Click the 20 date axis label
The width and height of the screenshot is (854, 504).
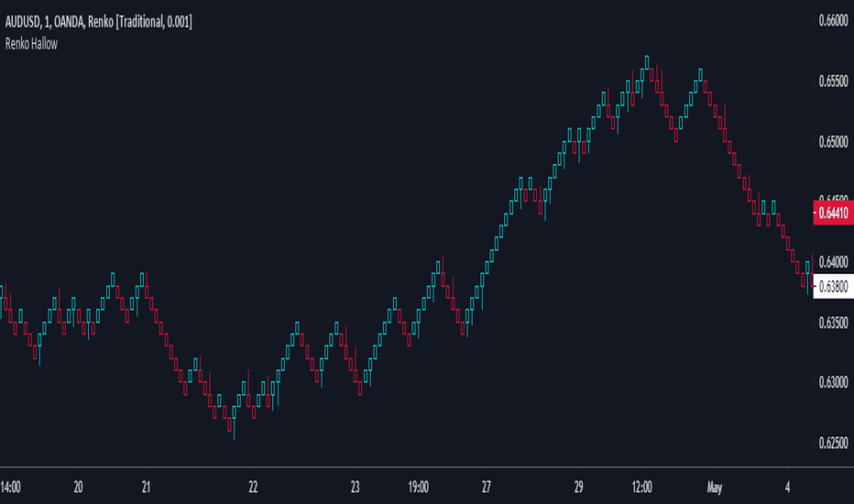(x=79, y=488)
